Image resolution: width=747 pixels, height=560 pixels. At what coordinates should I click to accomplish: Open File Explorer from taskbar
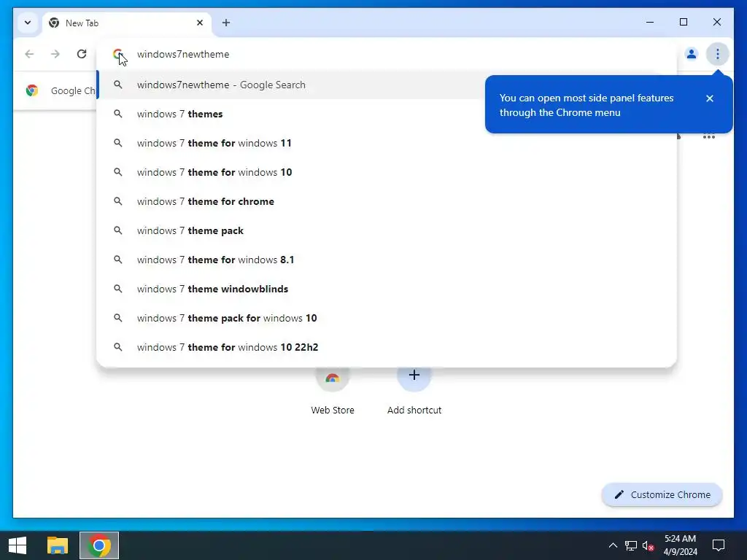58,545
